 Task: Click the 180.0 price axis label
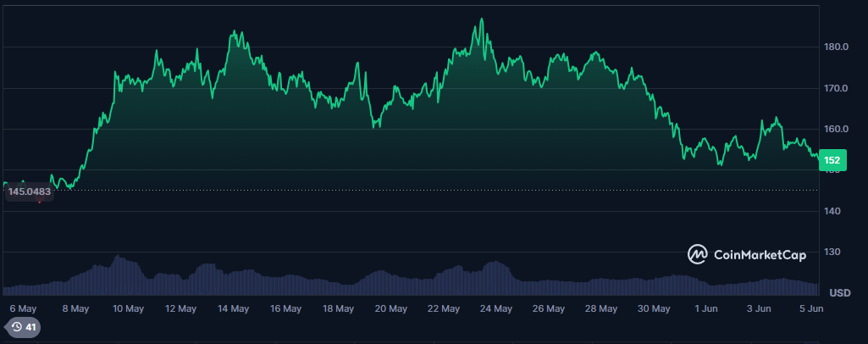(x=837, y=47)
